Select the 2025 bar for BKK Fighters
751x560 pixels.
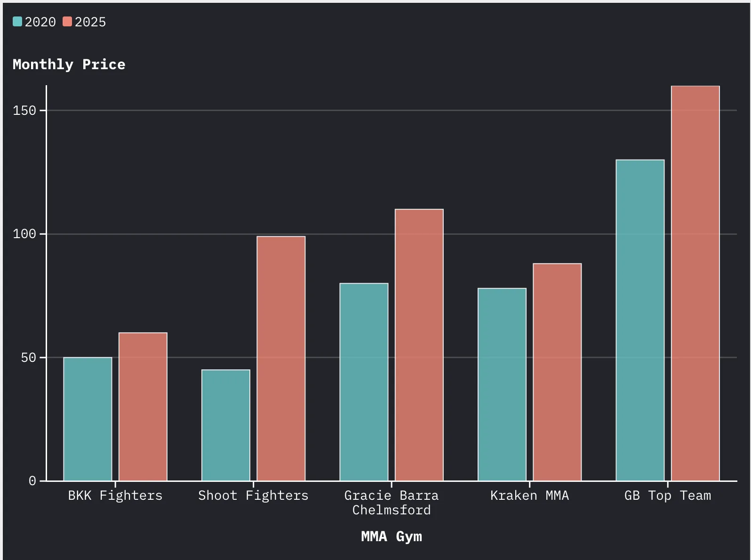pyautogui.click(x=143, y=407)
